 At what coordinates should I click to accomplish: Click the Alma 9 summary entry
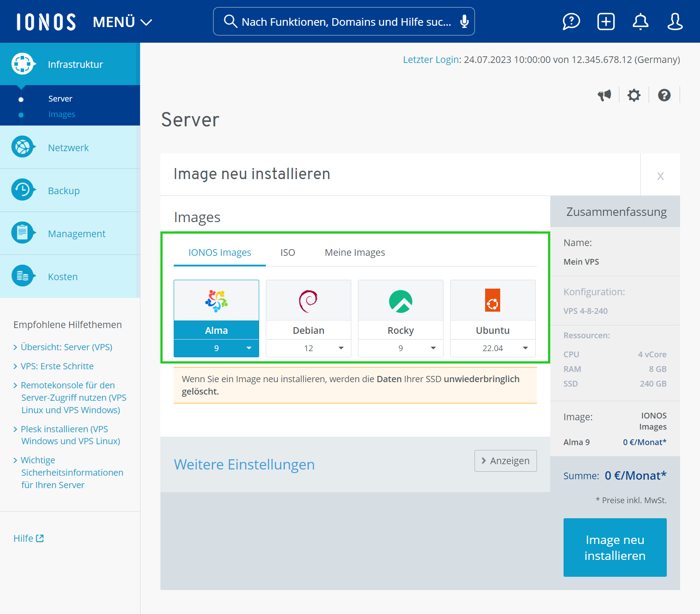576,442
